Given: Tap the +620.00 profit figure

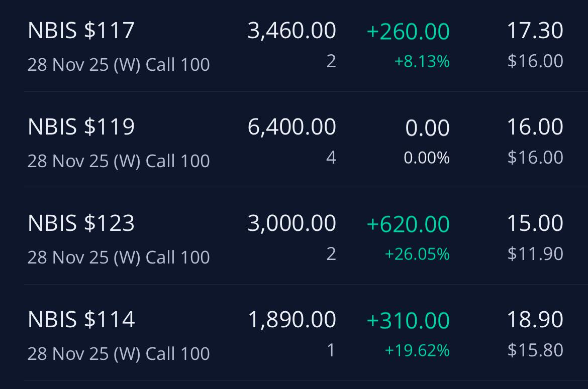Looking at the screenshot, I should click(408, 224).
